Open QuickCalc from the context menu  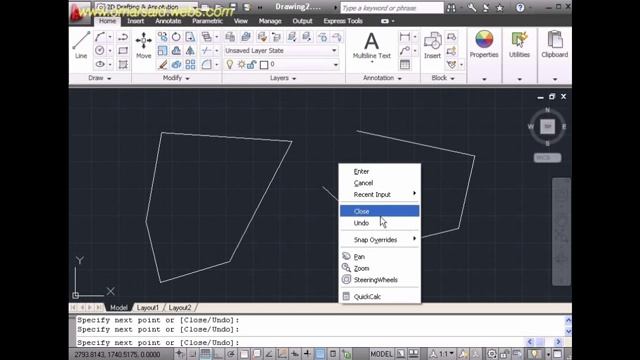(380, 296)
